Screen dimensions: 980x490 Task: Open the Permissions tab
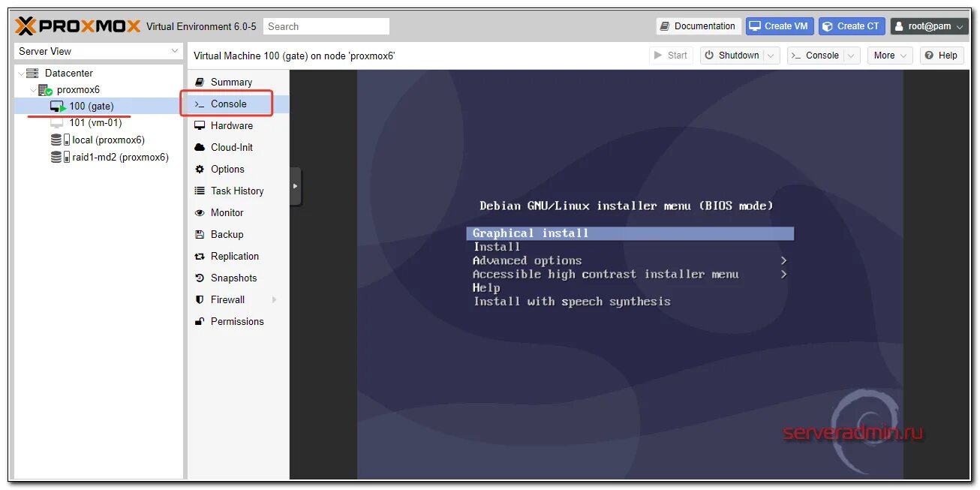238,321
